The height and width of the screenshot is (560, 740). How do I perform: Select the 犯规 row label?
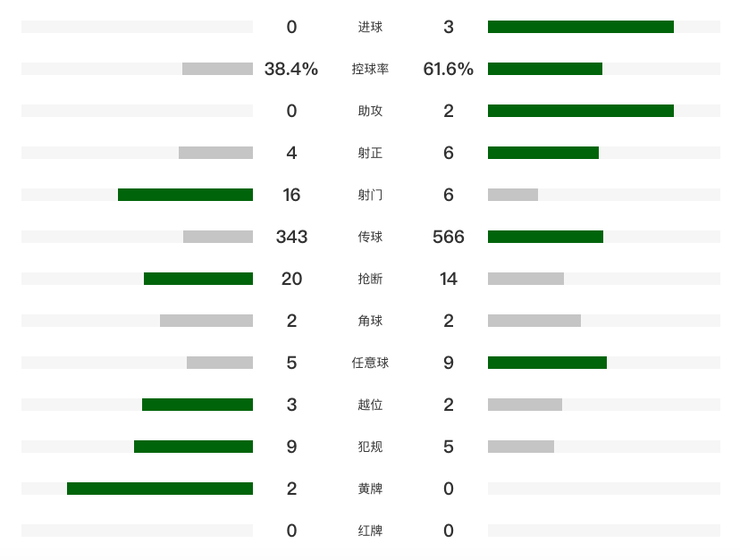pos(370,447)
